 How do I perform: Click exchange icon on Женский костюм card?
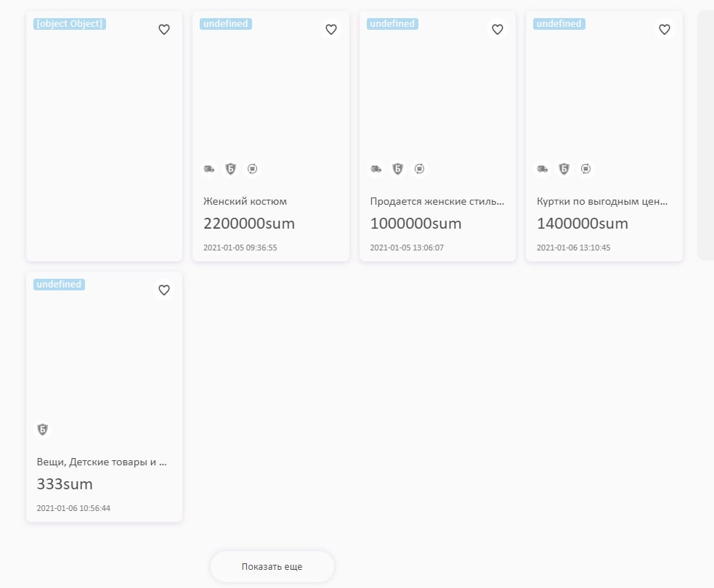pos(252,169)
